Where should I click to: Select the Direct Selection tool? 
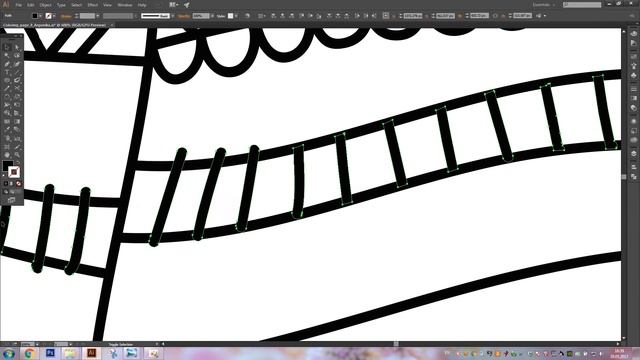tap(18, 47)
